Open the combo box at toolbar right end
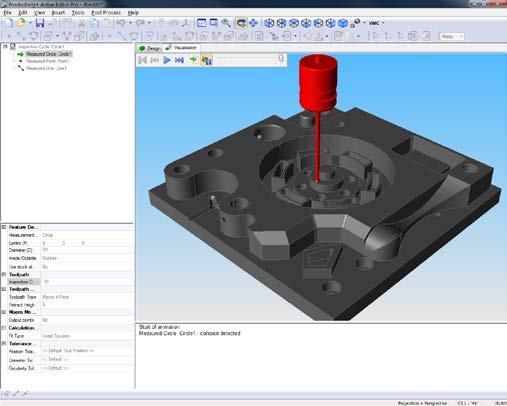 point(452,36)
